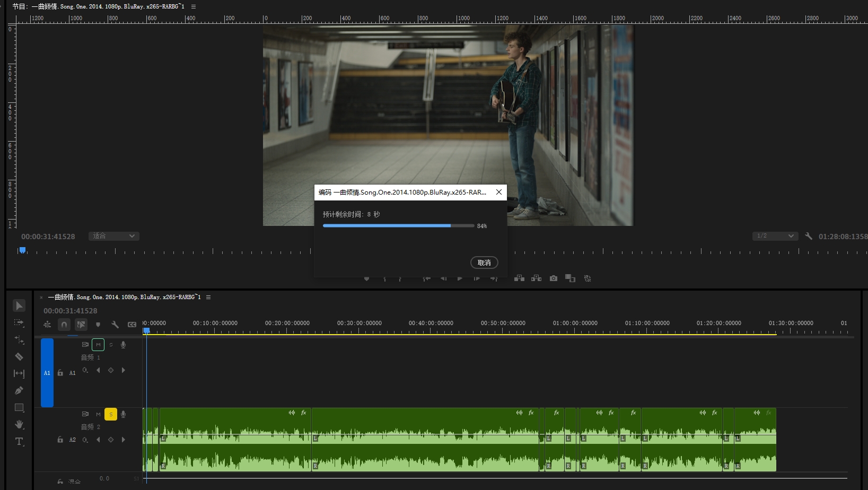Close the encoding progress dialog
Viewport: 868px width, 490px height.
click(x=499, y=192)
